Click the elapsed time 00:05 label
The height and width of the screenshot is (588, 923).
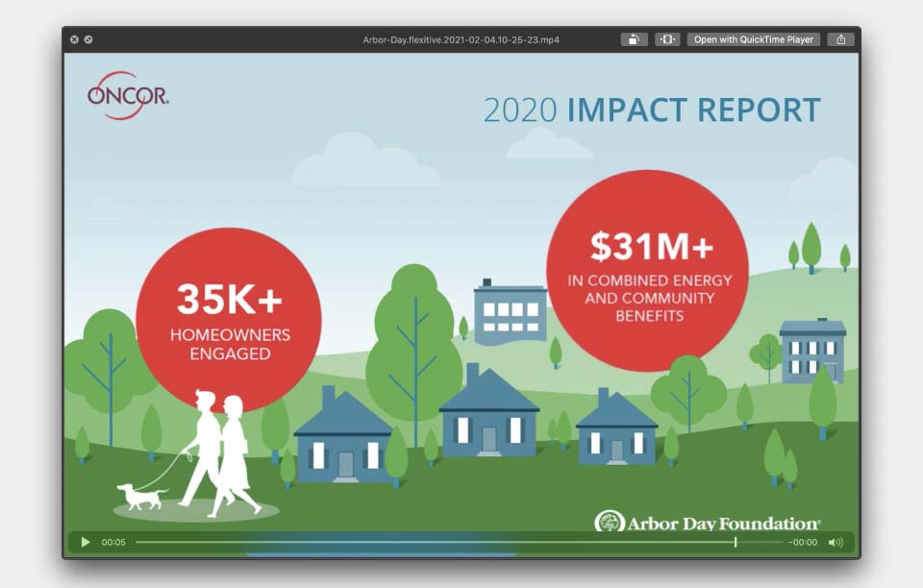(113, 543)
